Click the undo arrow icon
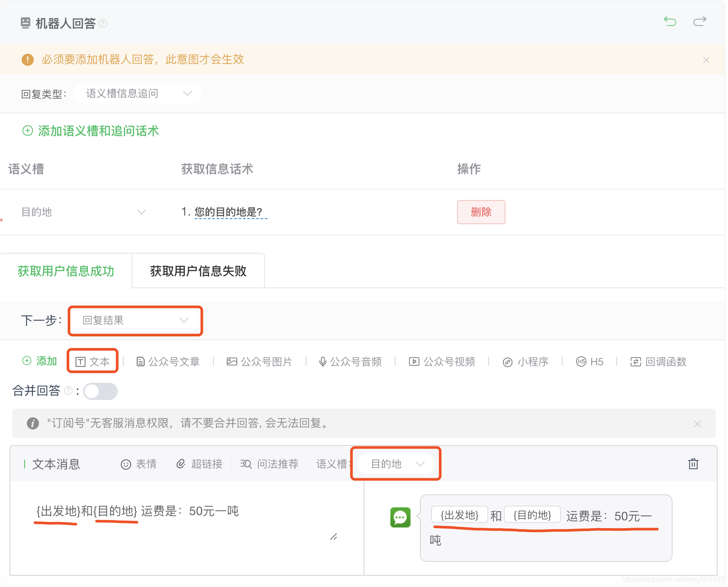728x587 pixels. coord(670,21)
